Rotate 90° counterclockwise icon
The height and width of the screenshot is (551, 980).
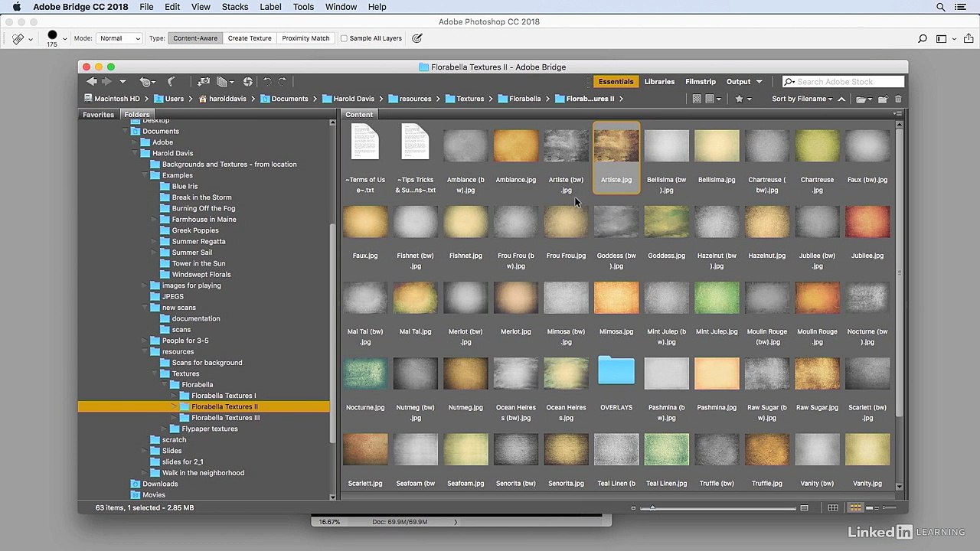(x=267, y=82)
